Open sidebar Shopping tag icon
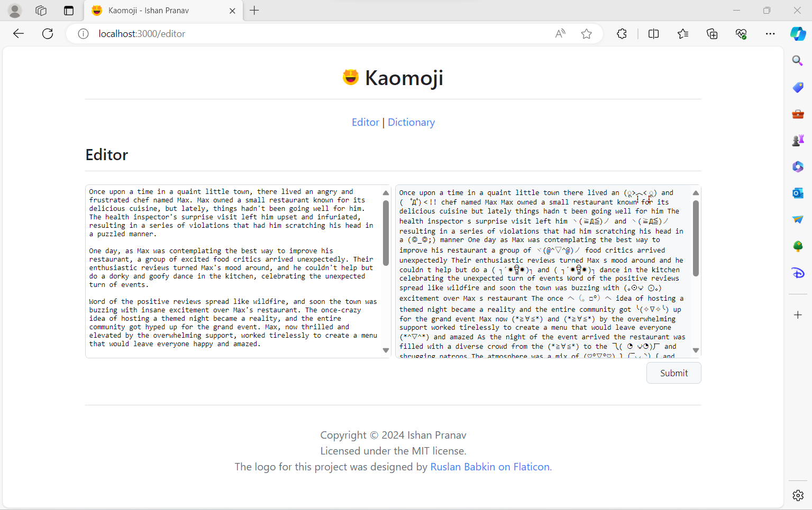Screen dimensions: 812x510 point(798,87)
